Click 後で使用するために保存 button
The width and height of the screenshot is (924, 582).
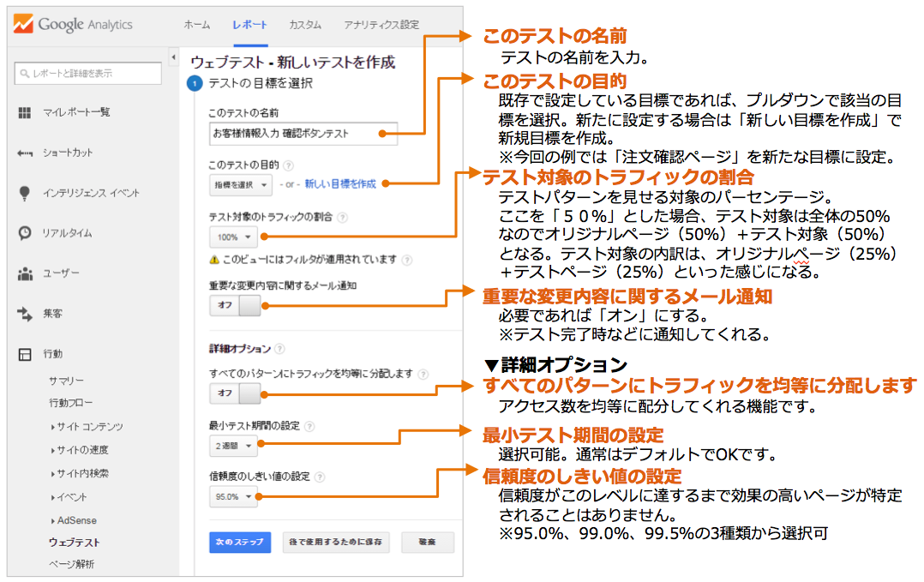(336, 543)
